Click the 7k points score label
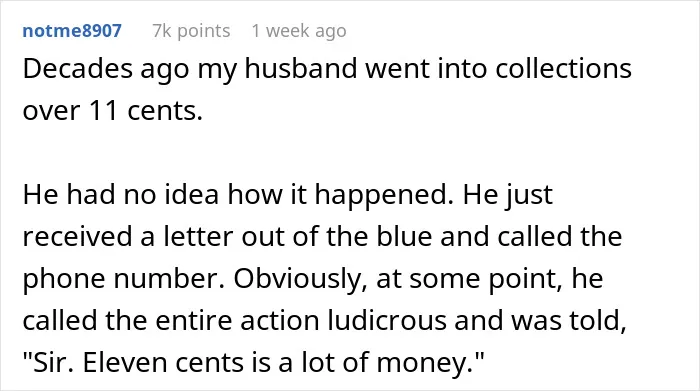The width and height of the screenshot is (700, 391). (x=191, y=31)
